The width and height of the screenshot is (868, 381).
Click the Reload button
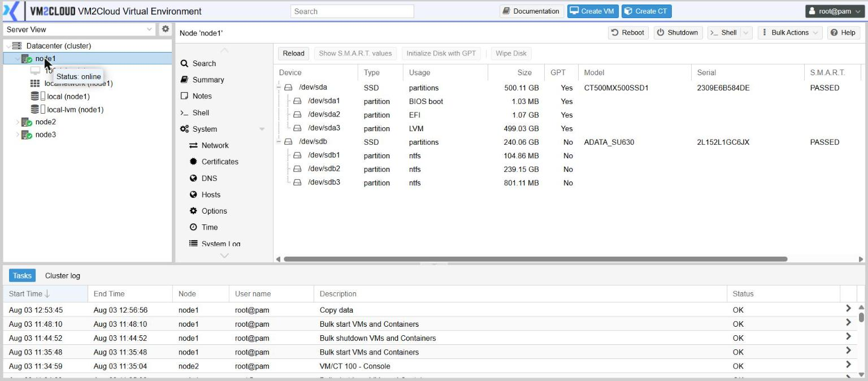click(293, 53)
